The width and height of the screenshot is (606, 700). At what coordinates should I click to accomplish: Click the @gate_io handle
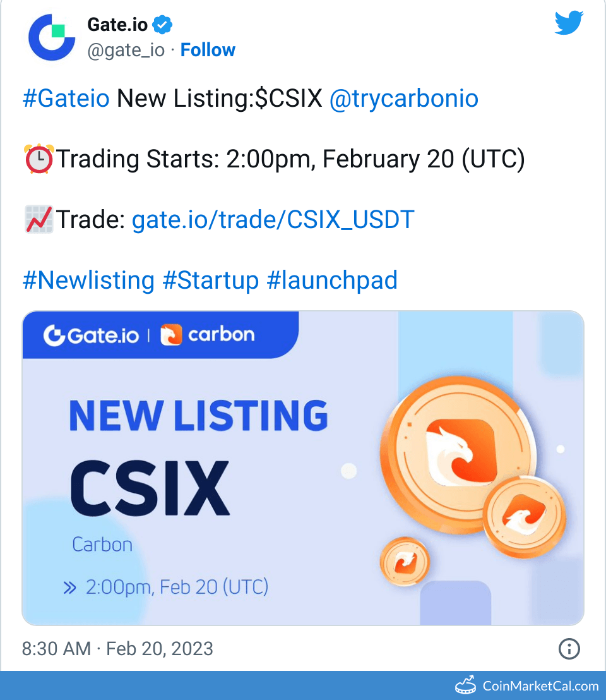(x=126, y=50)
